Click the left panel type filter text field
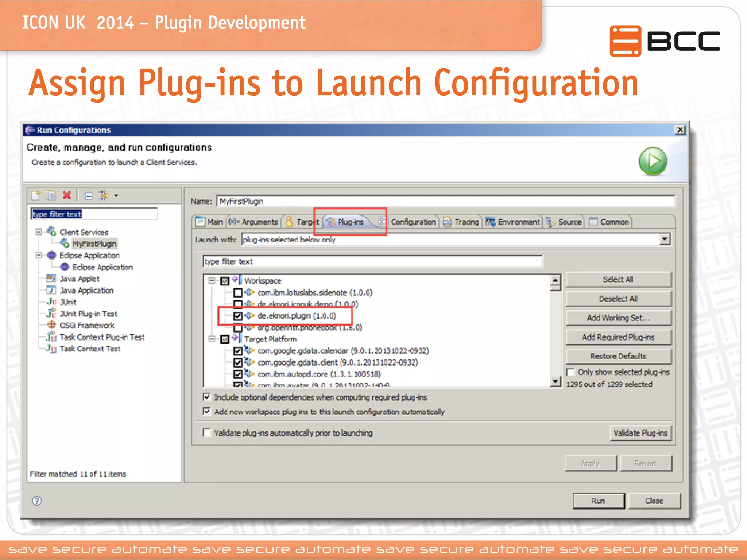 tap(94, 214)
